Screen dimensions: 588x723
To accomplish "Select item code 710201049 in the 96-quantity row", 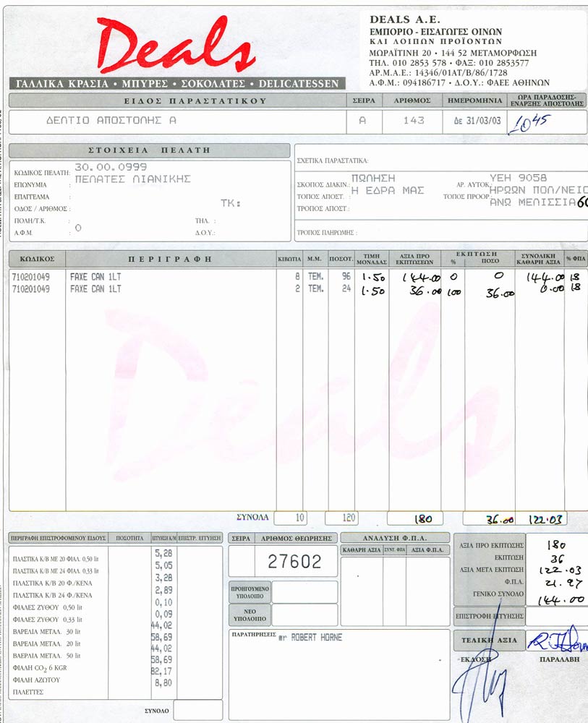I will tap(31, 277).
